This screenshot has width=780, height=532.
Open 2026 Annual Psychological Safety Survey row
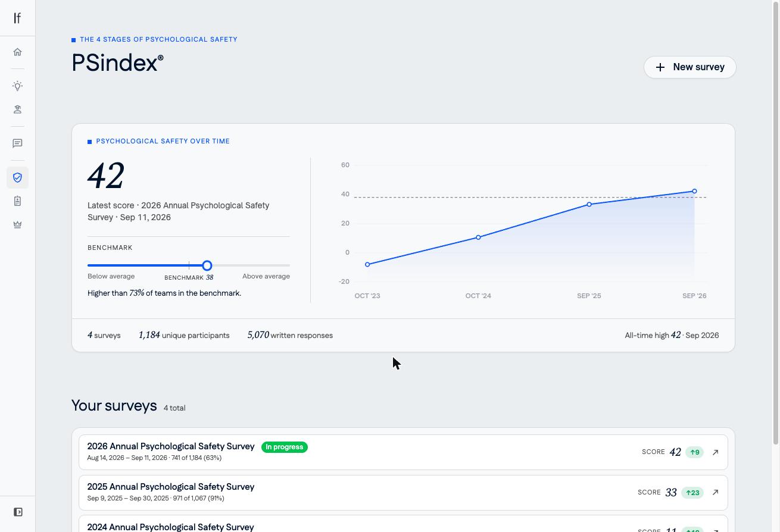point(403,452)
